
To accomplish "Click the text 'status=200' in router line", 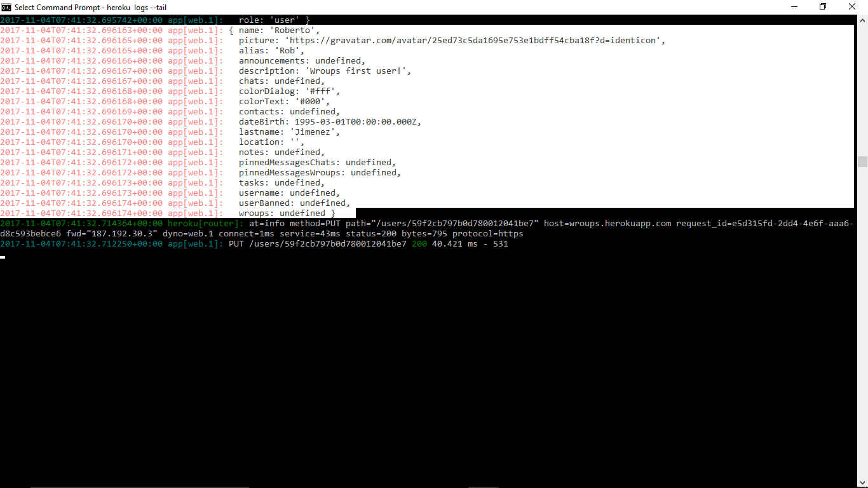I will pos(370,234).
